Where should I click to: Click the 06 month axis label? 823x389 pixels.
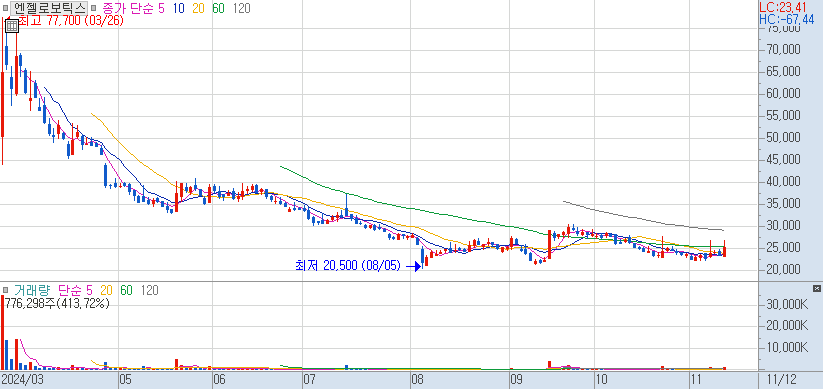[x=220, y=380]
